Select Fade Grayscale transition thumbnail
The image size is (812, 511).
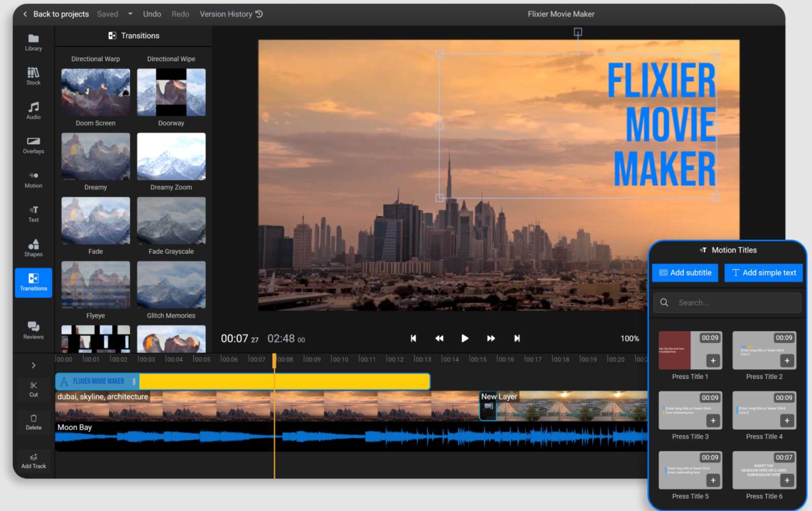tap(171, 220)
